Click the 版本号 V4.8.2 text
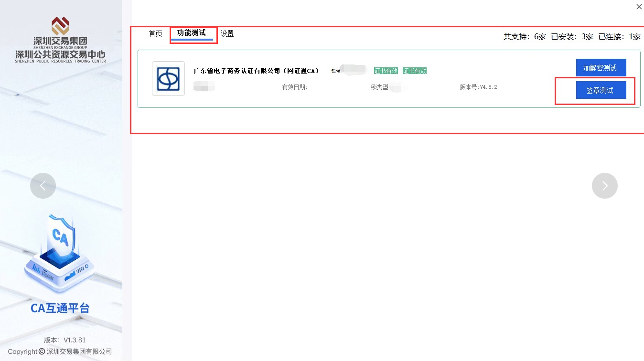Image resolution: width=644 pixels, height=361 pixels. [x=478, y=87]
